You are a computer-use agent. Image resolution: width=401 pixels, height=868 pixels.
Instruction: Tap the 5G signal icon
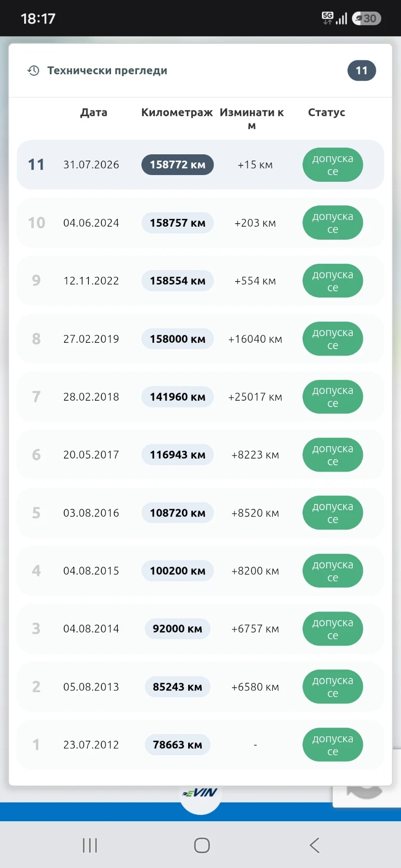point(328,18)
